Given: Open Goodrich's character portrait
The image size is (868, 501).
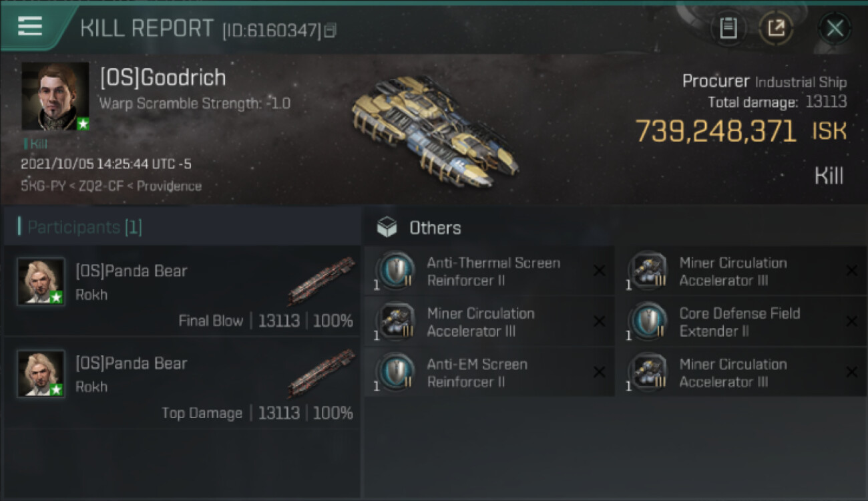Looking at the screenshot, I should click(x=55, y=96).
